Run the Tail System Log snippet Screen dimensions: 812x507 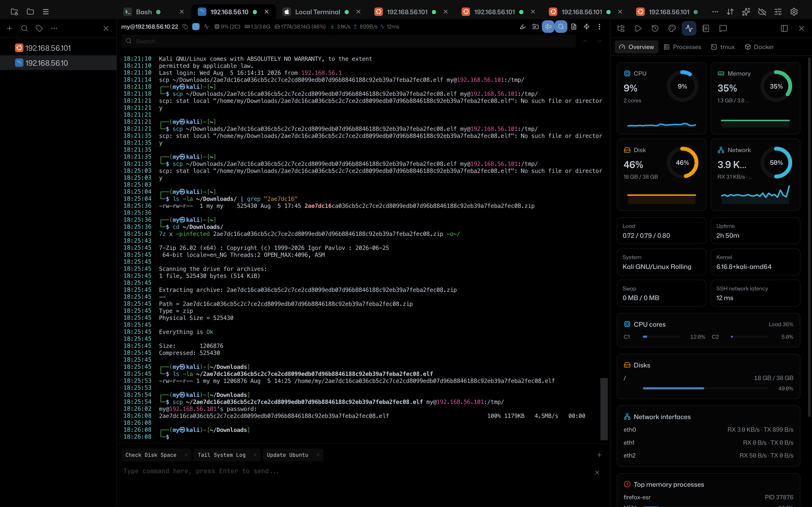click(x=221, y=455)
